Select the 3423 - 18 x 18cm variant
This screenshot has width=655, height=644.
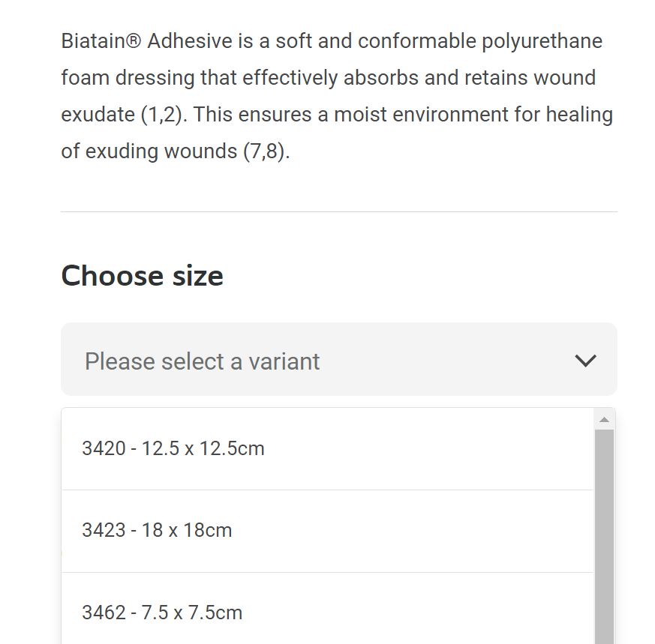(x=157, y=530)
